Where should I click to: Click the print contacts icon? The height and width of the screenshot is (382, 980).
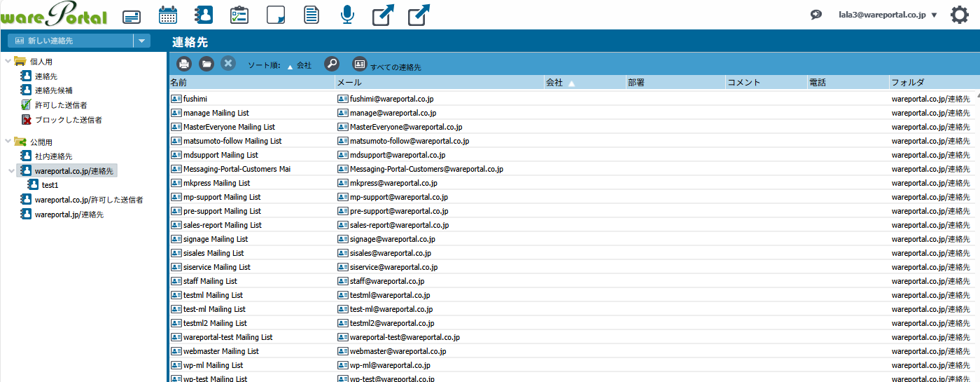click(184, 64)
